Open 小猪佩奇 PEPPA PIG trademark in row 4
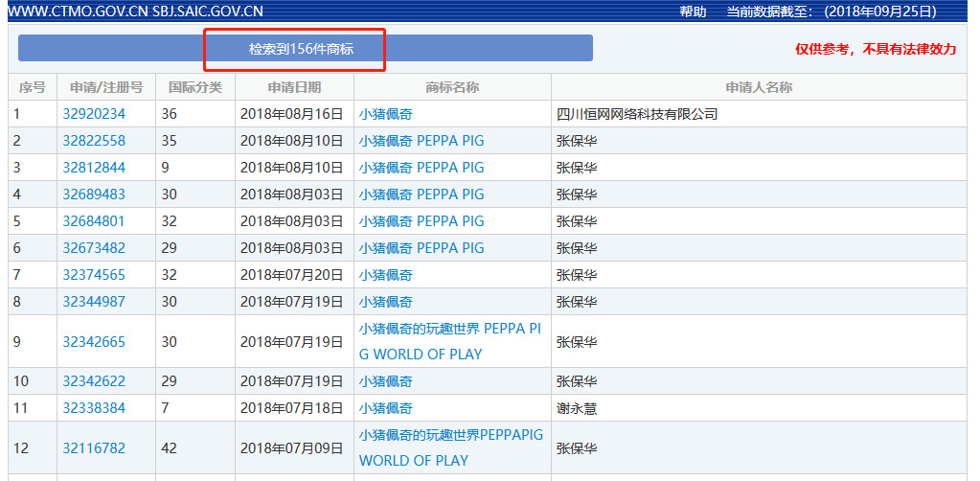Viewport: 980px width, 481px height. (422, 195)
